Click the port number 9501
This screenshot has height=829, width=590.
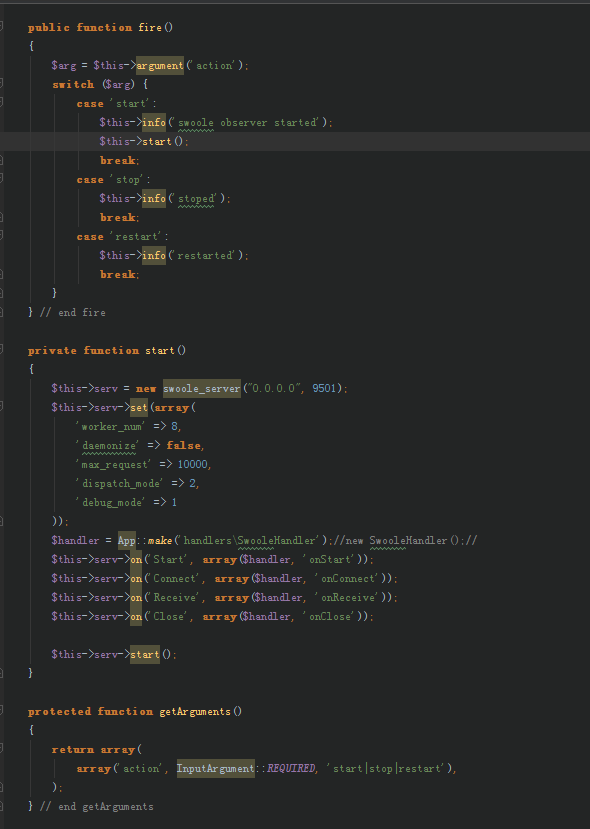point(324,389)
